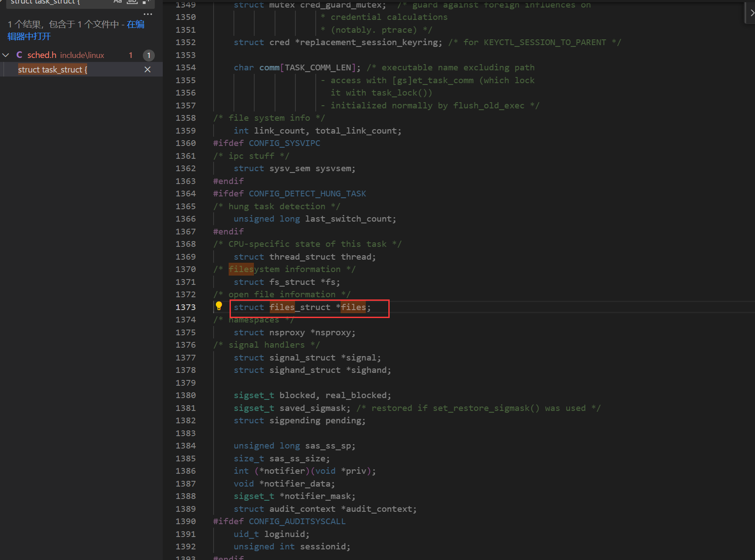Open sched.h file result in include\linux
755x560 pixels.
tap(65, 55)
